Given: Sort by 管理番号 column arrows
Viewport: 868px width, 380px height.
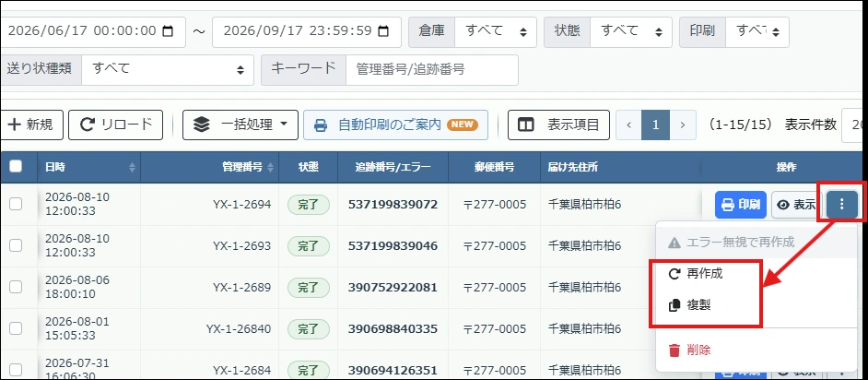Looking at the screenshot, I should pos(270,167).
